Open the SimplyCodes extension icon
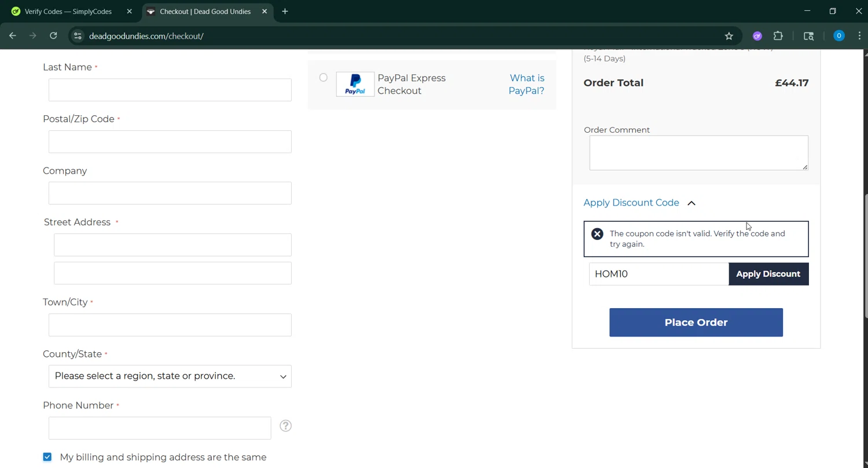 pyautogui.click(x=757, y=36)
